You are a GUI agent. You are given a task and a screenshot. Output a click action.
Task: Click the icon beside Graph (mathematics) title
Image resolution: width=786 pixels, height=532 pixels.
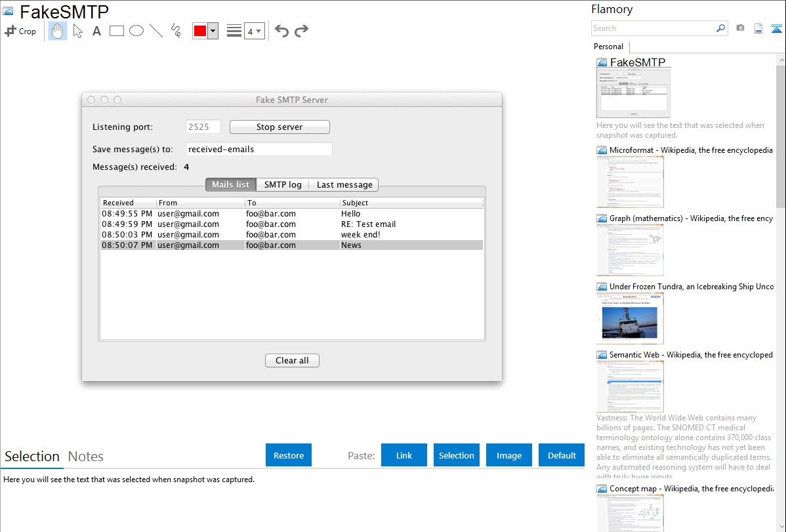602,218
